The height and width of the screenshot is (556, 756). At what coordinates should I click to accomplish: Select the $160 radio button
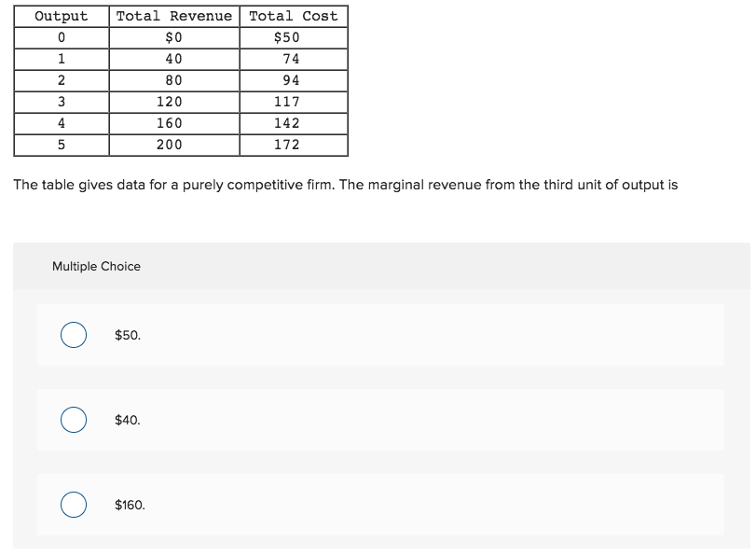pyautogui.click(x=73, y=505)
